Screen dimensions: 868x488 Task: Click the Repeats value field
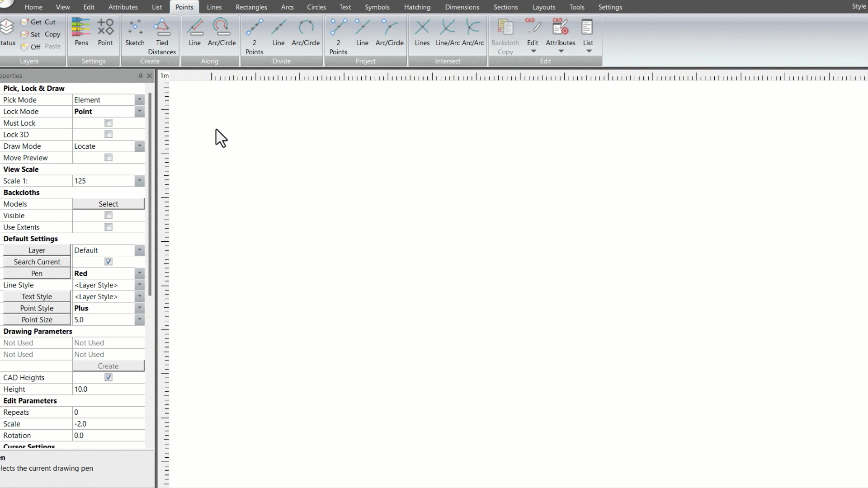click(x=108, y=412)
